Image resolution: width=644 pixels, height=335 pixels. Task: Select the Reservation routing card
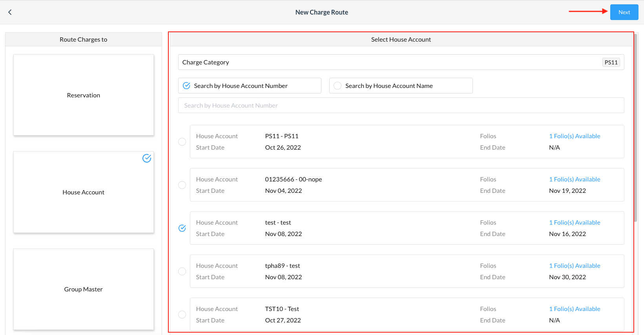click(x=84, y=95)
